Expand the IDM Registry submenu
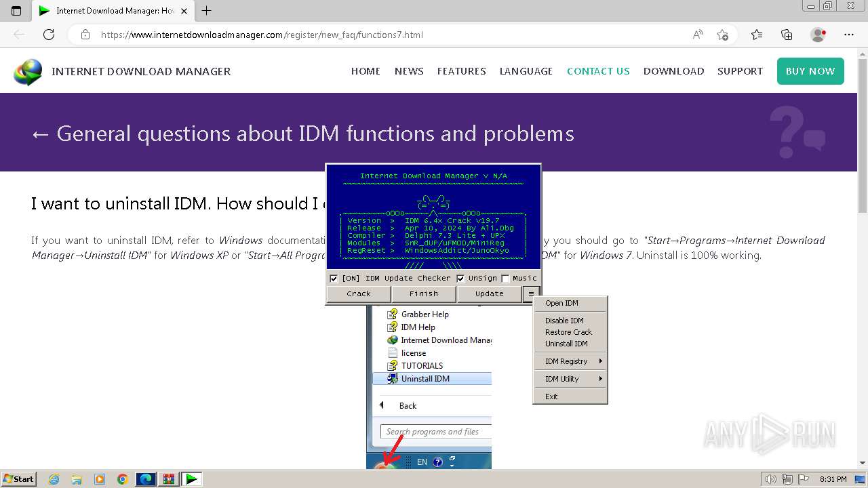Viewport: 868px width, 488px height. 570,361
